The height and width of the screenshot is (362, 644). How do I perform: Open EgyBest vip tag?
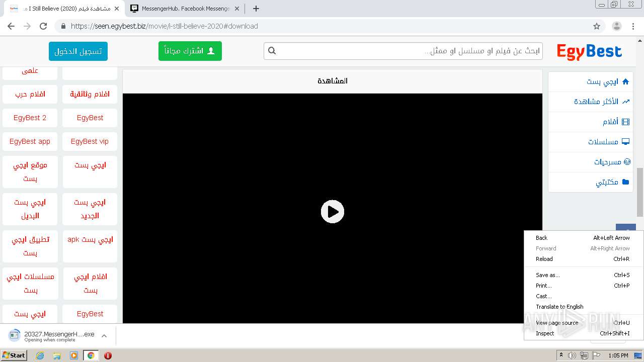(x=90, y=141)
